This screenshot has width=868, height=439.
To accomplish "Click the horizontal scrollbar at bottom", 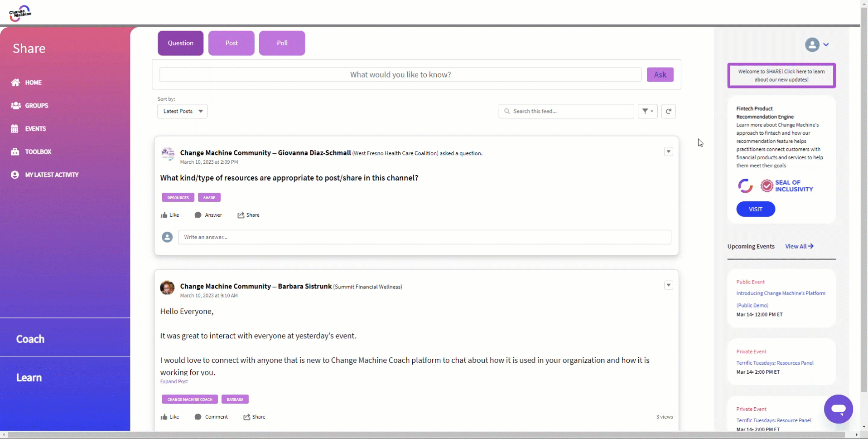I will point(426,435).
